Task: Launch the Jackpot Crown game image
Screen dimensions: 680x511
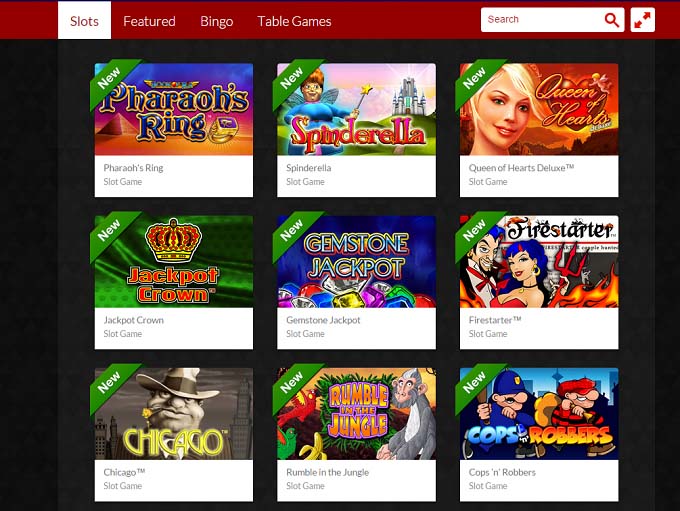Action: (174, 262)
